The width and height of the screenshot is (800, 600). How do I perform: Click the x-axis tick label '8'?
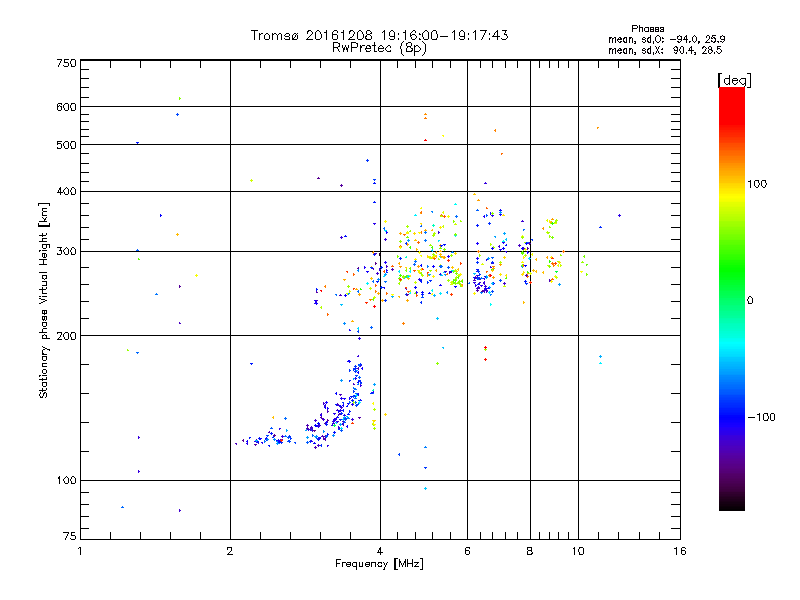[530, 551]
